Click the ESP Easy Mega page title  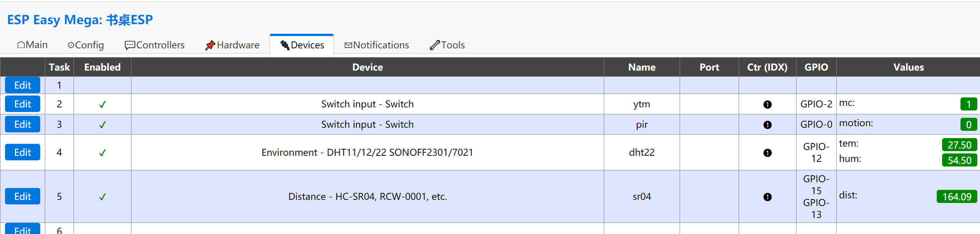point(80,20)
